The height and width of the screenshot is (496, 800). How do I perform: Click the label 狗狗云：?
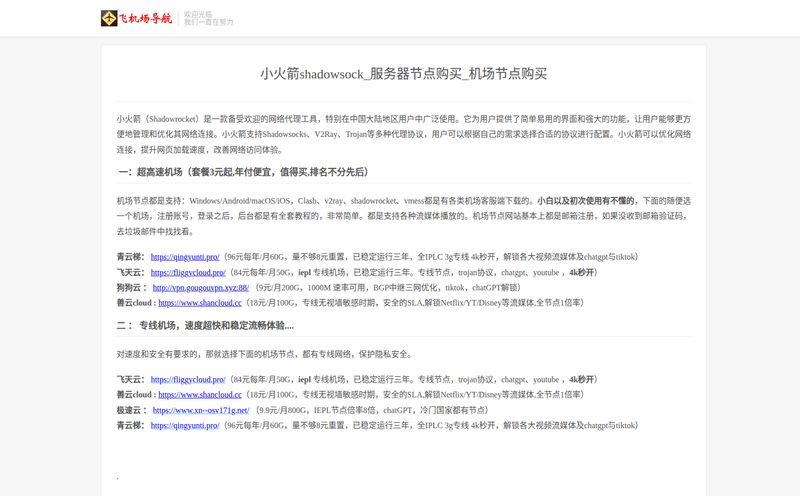click(x=132, y=288)
